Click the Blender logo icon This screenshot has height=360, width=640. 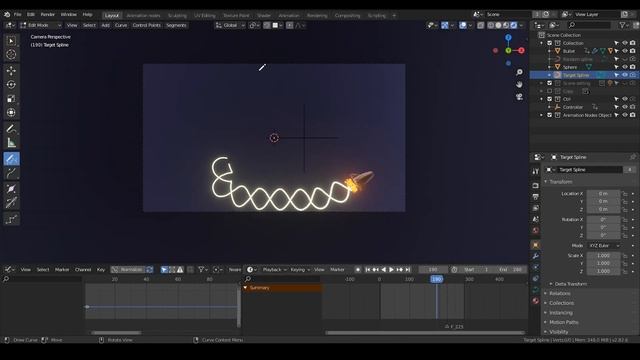point(7,14)
